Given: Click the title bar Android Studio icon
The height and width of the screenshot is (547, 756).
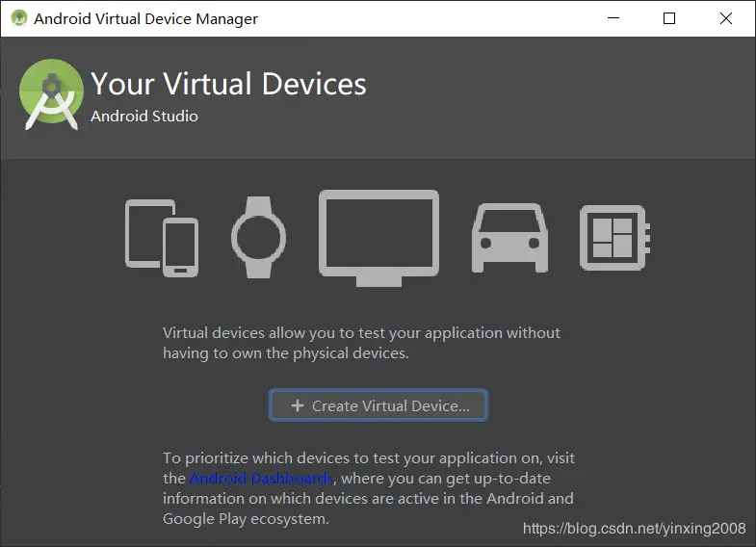Looking at the screenshot, I should coord(19,18).
